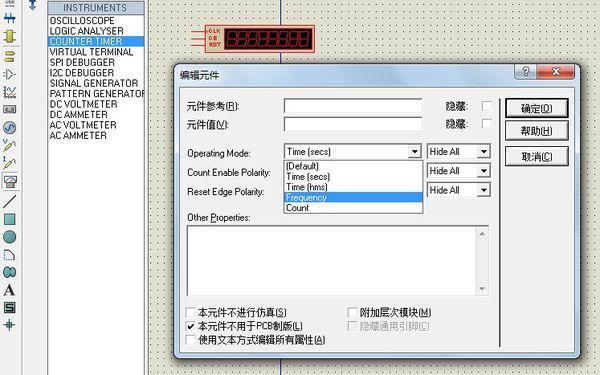Screen dimensions: 600x375
Task: Select I2C DEBUGGER in the instruments list
Action: pos(96,73)
